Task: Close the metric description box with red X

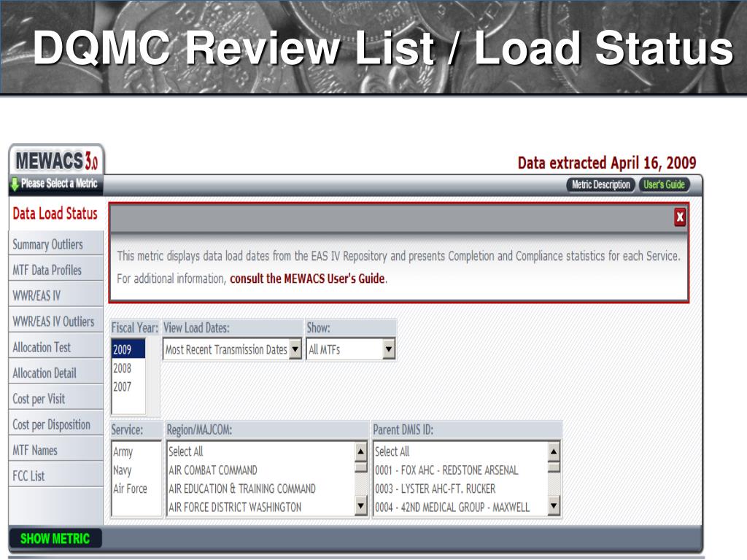Action: pos(680,217)
